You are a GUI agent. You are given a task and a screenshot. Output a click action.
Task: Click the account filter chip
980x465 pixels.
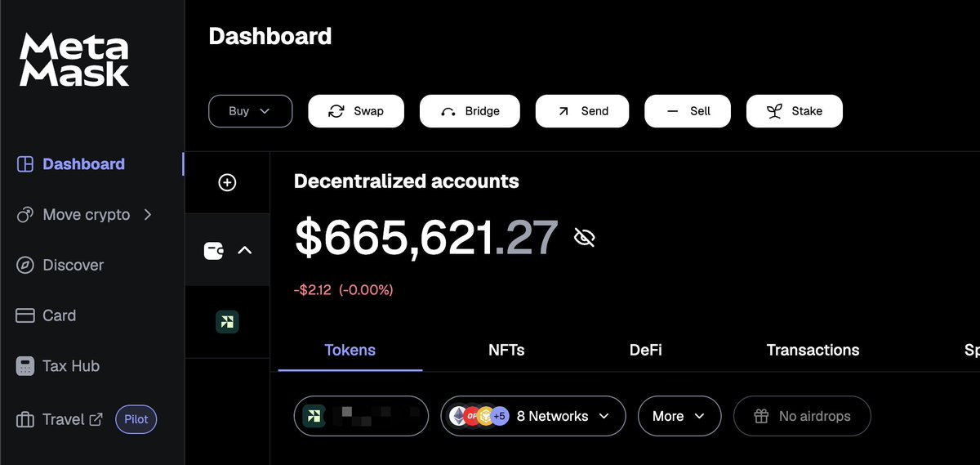[x=360, y=416]
